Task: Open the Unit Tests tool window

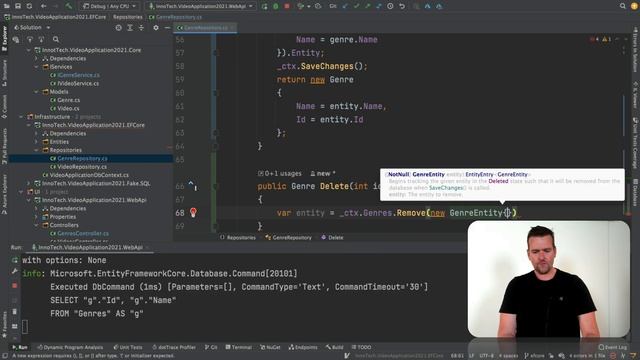Action: (128, 347)
